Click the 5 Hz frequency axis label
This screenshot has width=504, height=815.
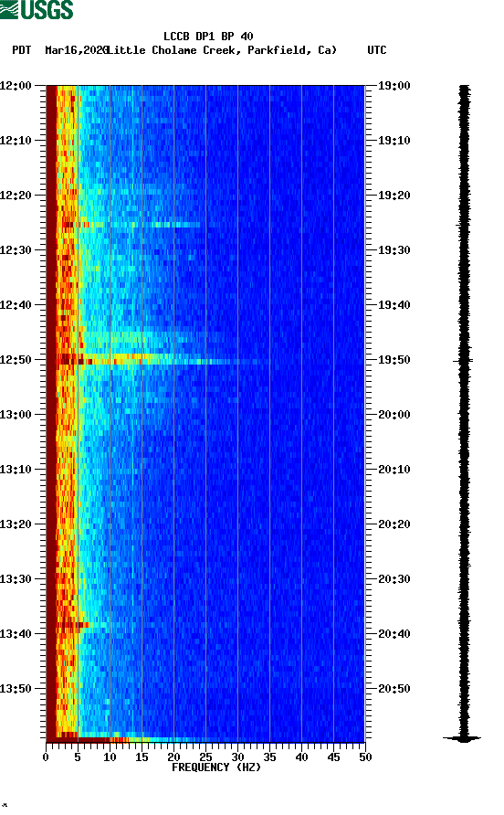[x=78, y=757]
